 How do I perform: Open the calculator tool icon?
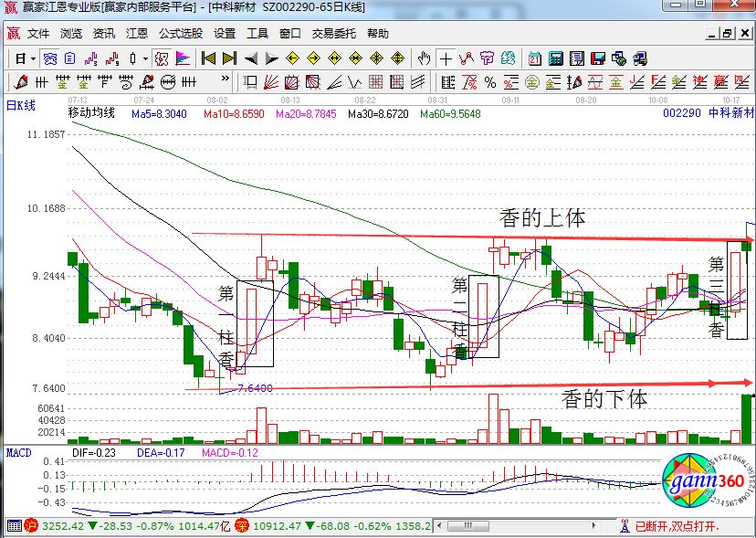554,58
